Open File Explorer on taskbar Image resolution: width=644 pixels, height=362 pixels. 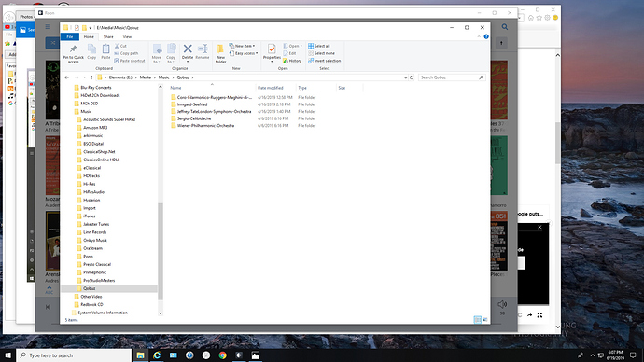[140, 355]
